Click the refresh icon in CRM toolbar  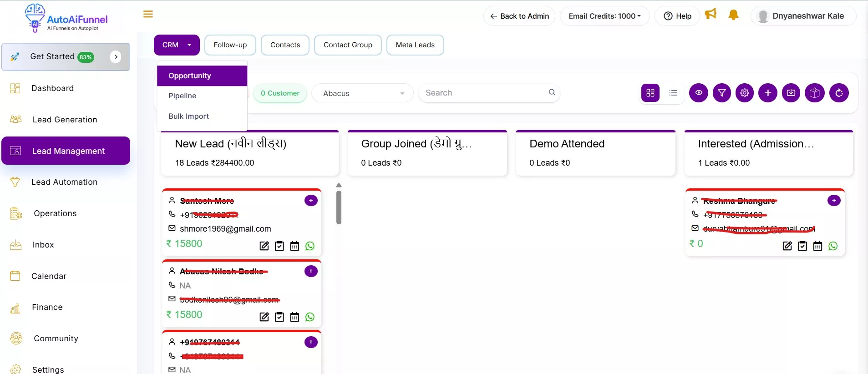point(839,93)
